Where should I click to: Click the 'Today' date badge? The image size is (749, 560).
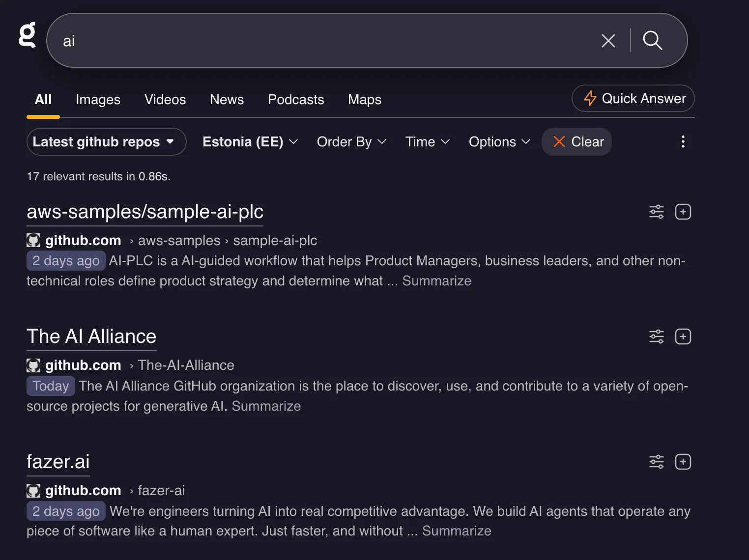click(51, 386)
